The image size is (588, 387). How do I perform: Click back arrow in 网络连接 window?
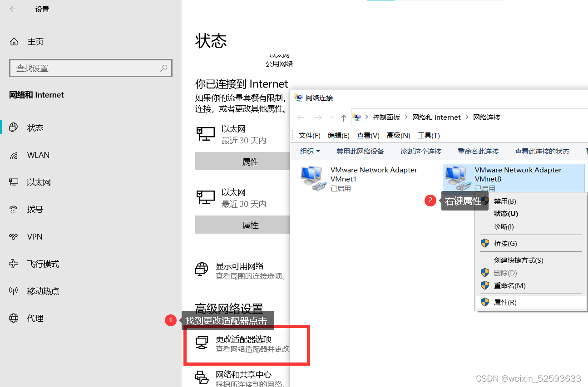click(x=301, y=118)
